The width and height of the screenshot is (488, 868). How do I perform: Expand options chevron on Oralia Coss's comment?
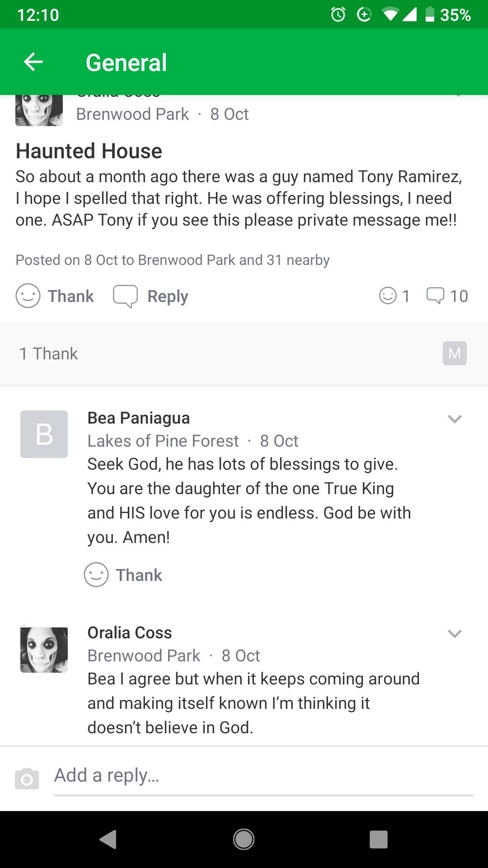[455, 633]
